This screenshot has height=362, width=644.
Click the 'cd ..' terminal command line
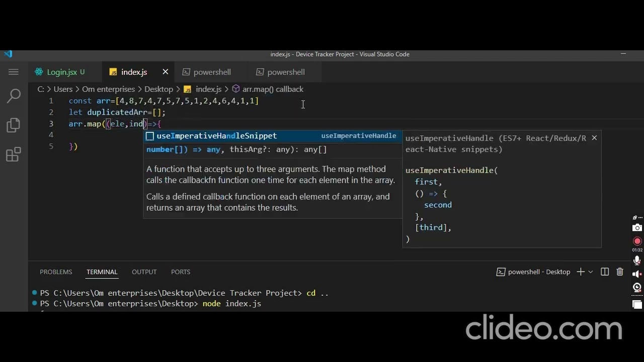tap(317, 293)
